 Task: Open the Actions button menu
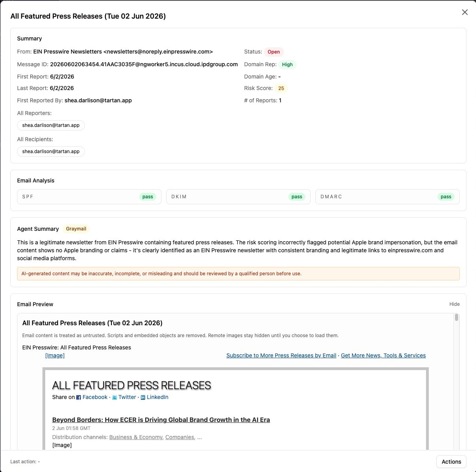[x=451, y=462]
